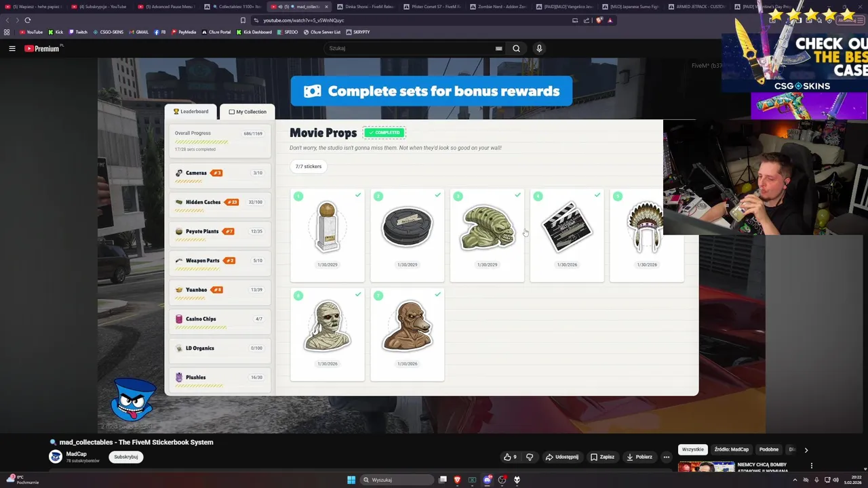Viewport: 868px width, 488px height.
Task: Click the green alien head sticker
Action: click(x=487, y=228)
